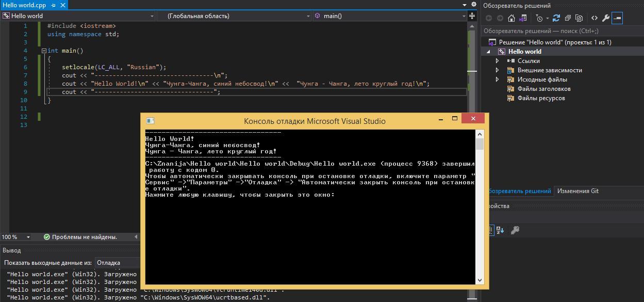Open the Отладка output source dropdown
The image size is (644, 302).
point(118,263)
